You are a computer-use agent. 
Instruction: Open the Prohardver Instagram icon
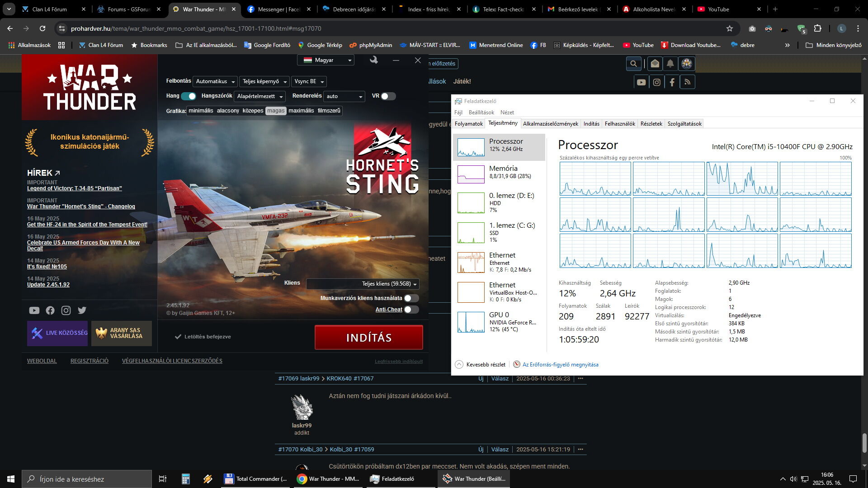pyautogui.click(x=657, y=82)
